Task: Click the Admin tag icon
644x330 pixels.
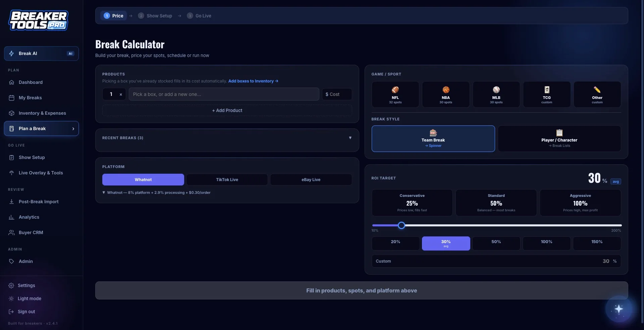Action: click(x=11, y=261)
